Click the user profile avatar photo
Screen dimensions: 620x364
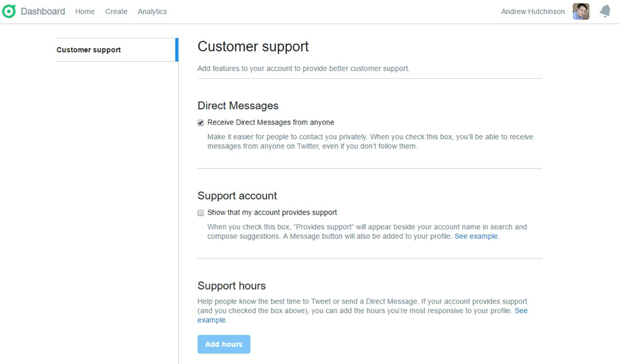pyautogui.click(x=581, y=11)
